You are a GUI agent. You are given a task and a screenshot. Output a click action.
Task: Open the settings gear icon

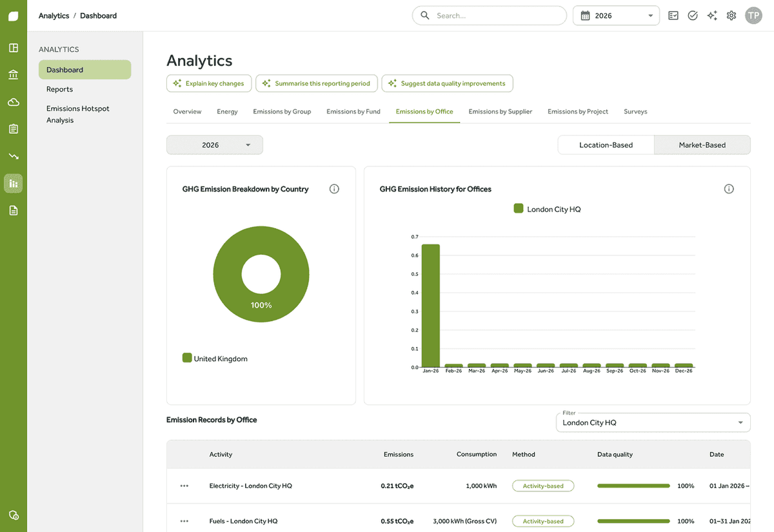click(731, 15)
